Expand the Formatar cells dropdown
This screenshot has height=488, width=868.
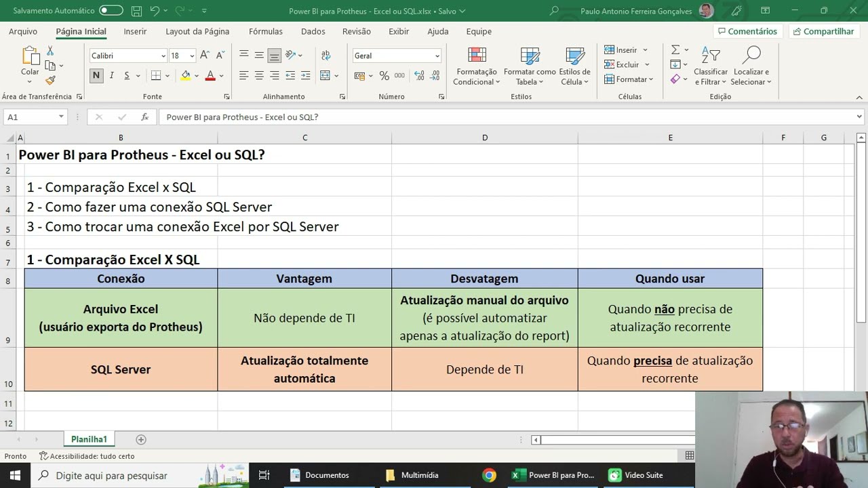click(x=651, y=79)
